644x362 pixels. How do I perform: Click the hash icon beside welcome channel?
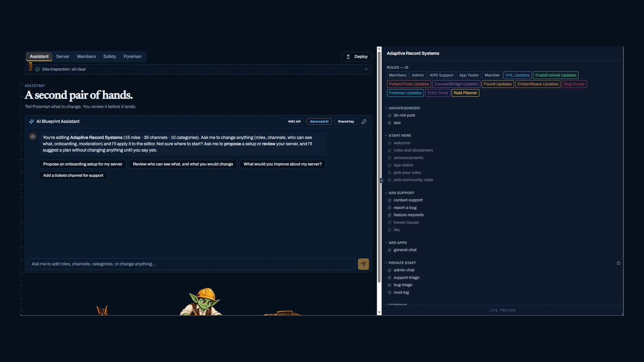(389, 143)
